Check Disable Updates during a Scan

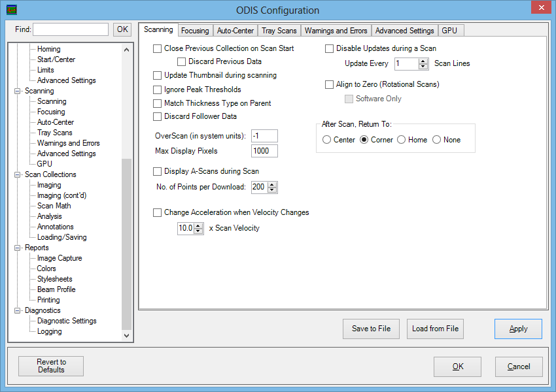pyautogui.click(x=329, y=48)
